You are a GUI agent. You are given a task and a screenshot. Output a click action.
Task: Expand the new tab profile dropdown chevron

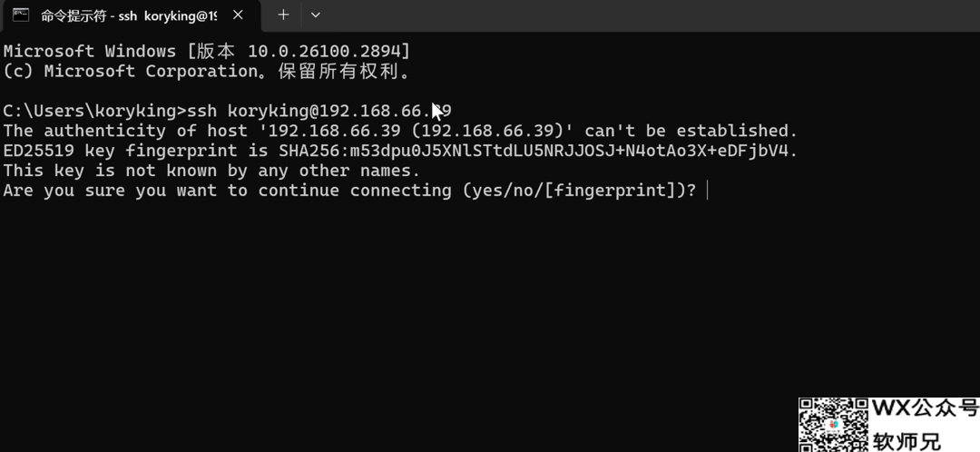tap(316, 15)
